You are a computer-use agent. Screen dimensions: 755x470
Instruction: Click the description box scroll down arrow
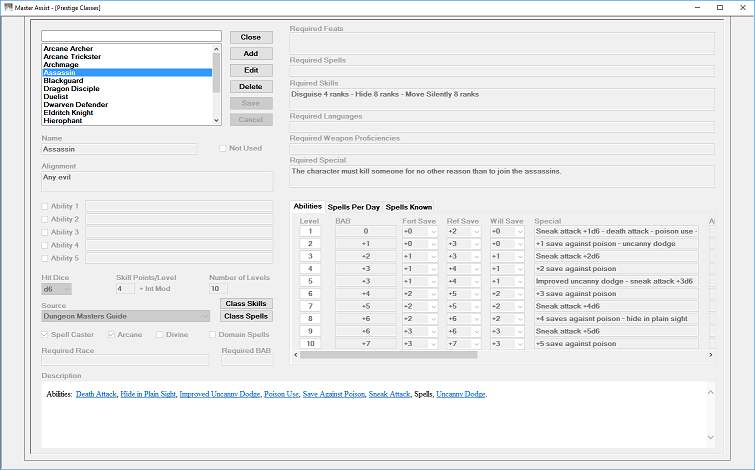(711, 437)
